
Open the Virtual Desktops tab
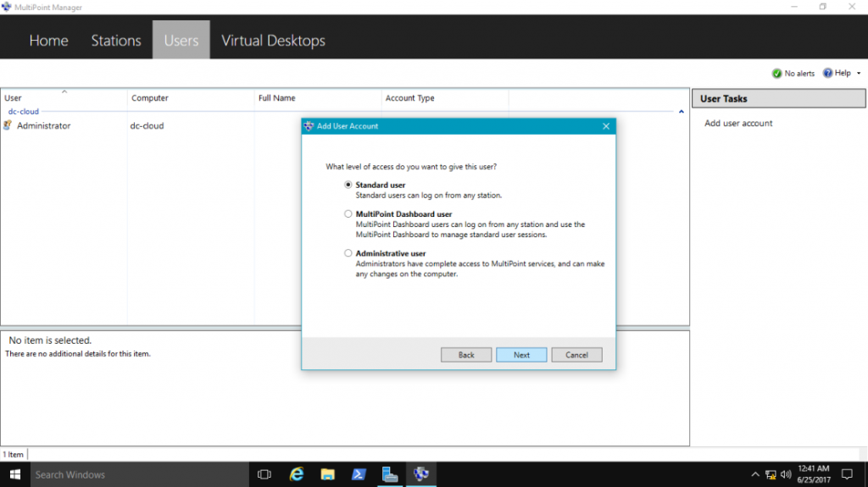pyautogui.click(x=273, y=41)
